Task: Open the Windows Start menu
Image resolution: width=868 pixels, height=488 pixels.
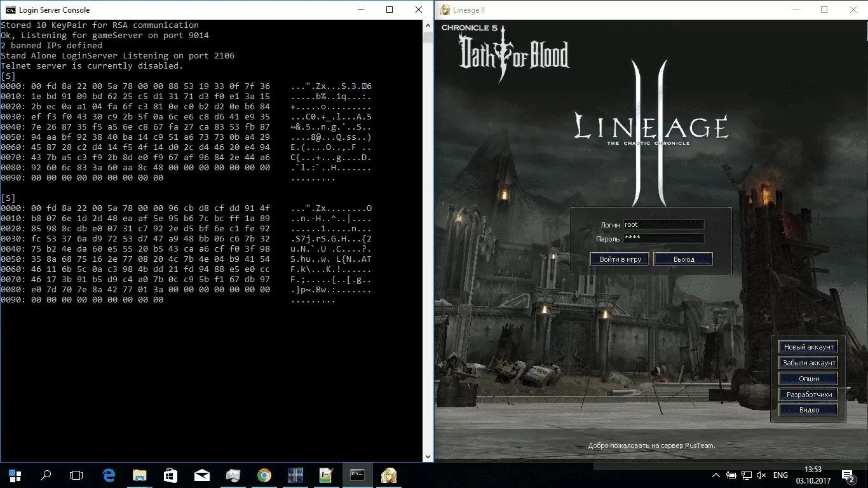Action: (x=15, y=475)
